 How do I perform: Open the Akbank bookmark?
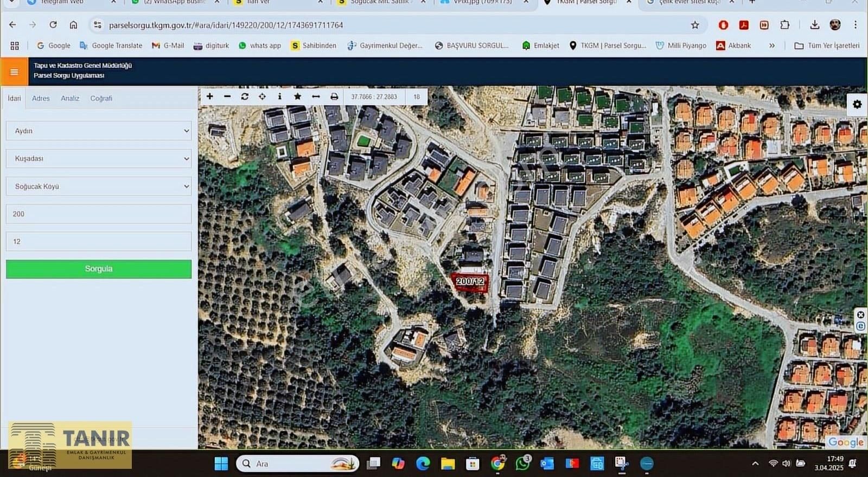(x=733, y=46)
